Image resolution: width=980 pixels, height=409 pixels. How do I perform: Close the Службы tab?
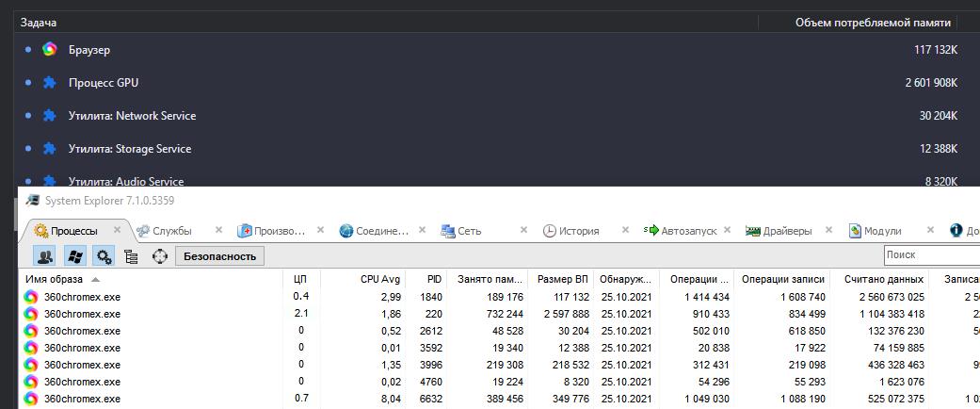tap(218, 230)
